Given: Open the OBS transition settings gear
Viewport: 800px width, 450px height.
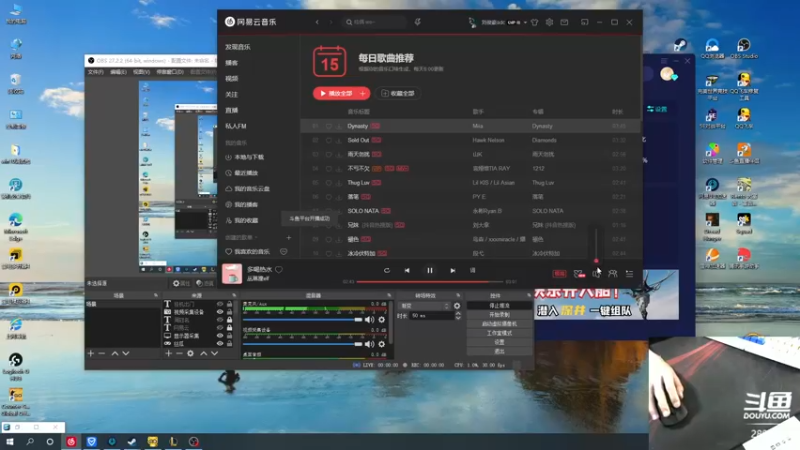Looking at the screenshot, I should click(x=457, y=306).
